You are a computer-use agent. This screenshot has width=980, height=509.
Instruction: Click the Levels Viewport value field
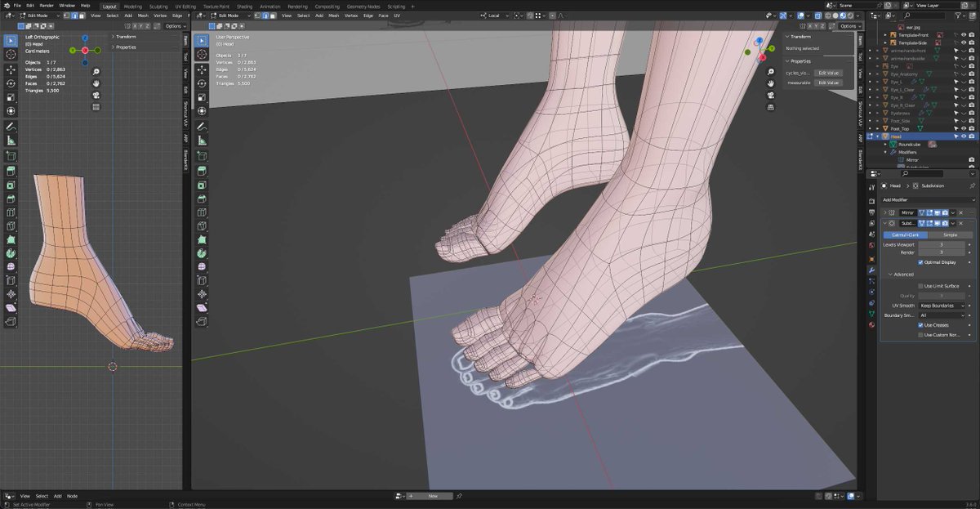point(942,244)
